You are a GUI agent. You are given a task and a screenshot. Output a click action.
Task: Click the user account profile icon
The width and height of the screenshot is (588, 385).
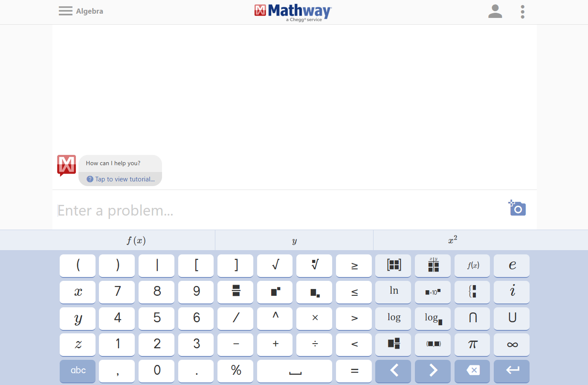495,12
